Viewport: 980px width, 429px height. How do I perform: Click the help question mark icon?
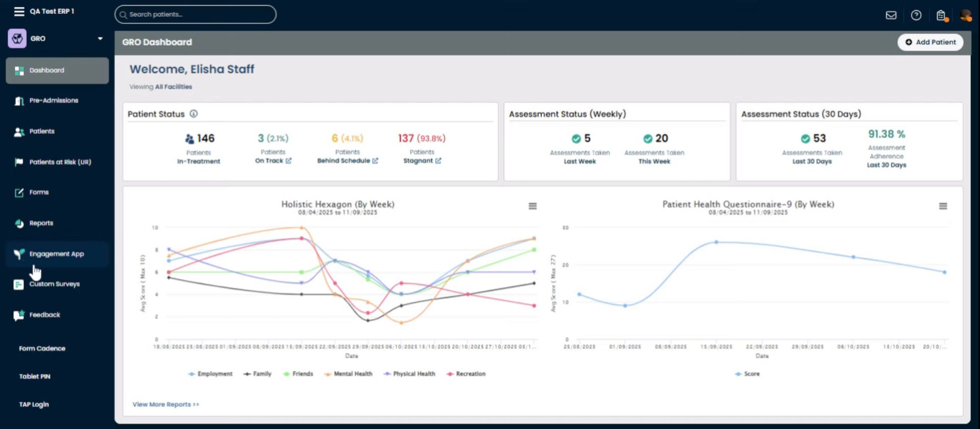coord(916,15)
